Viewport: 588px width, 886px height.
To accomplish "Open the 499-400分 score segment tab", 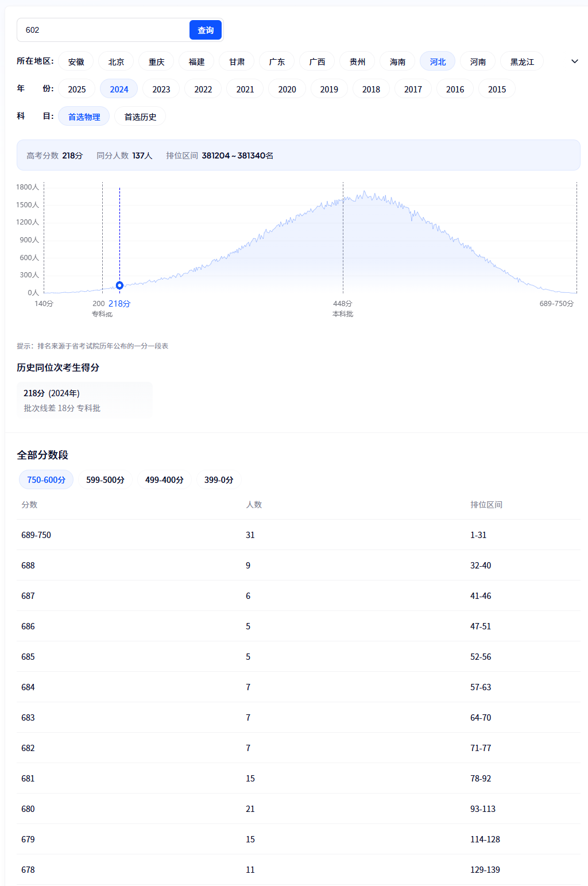I will 164,479.
